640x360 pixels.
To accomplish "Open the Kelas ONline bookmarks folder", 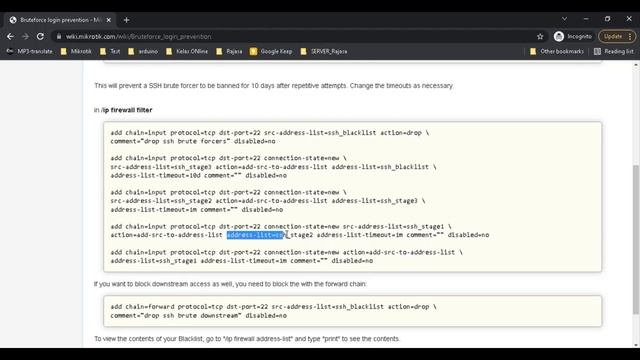I will pos(187,51).
